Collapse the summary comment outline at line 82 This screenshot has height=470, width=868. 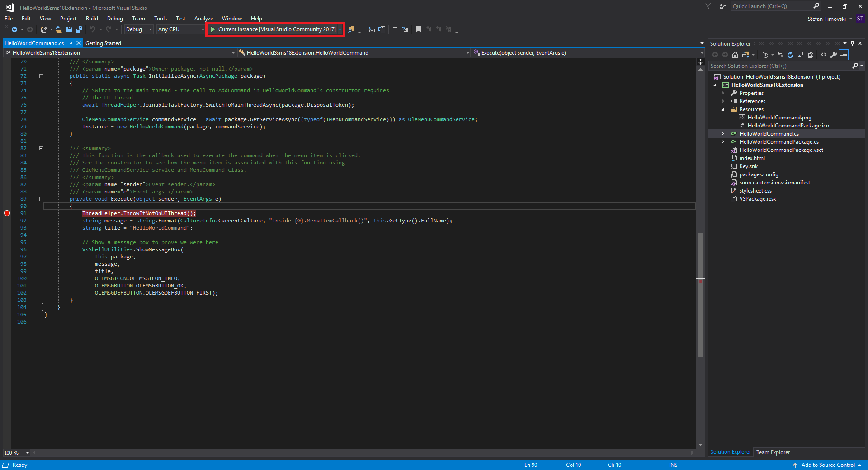point(41,148)
